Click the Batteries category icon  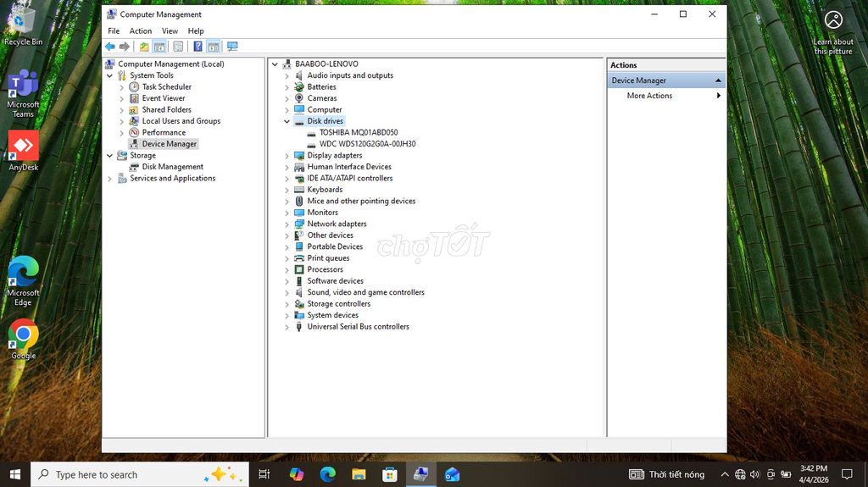click(299, 87)
